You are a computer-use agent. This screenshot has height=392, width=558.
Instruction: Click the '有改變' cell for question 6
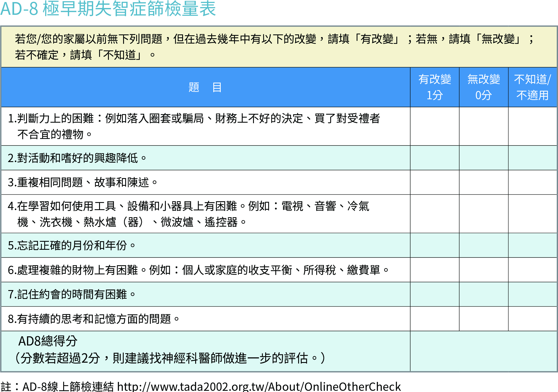click(435, 270)
